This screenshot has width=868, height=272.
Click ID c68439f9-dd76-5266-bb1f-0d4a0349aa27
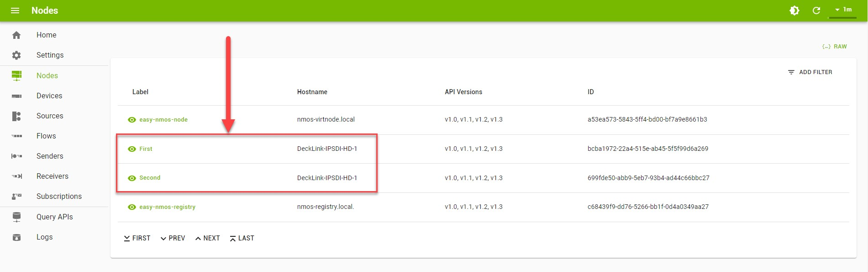(648, 207)
